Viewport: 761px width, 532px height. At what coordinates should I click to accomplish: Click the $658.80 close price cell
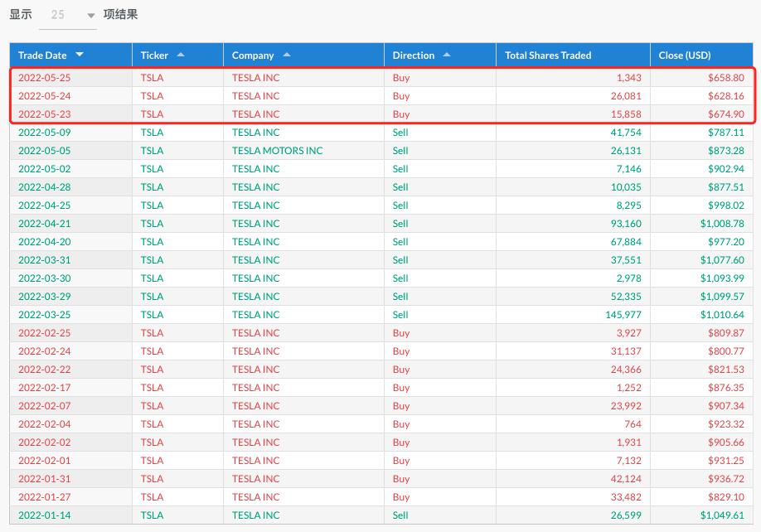725,78
